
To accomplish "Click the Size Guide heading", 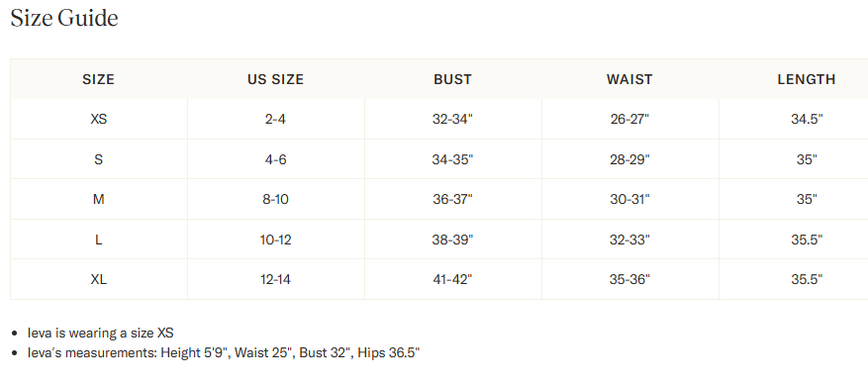I will click(x=64, y=18).
